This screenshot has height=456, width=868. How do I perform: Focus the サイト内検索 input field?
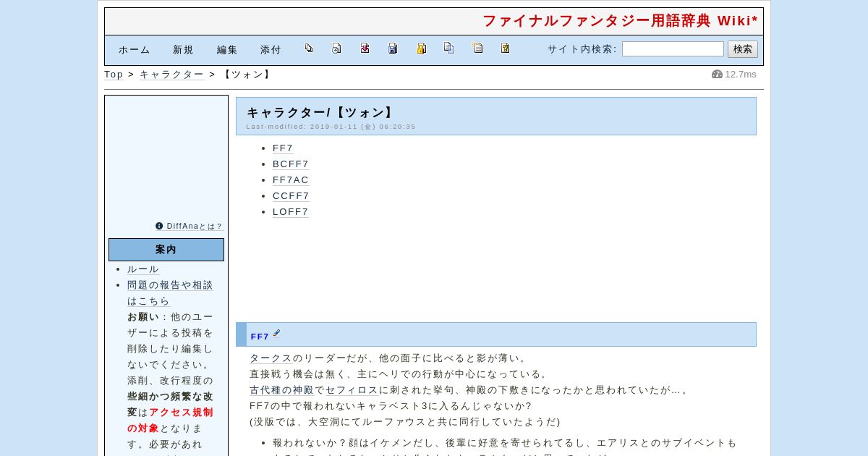tap(673, 49)
